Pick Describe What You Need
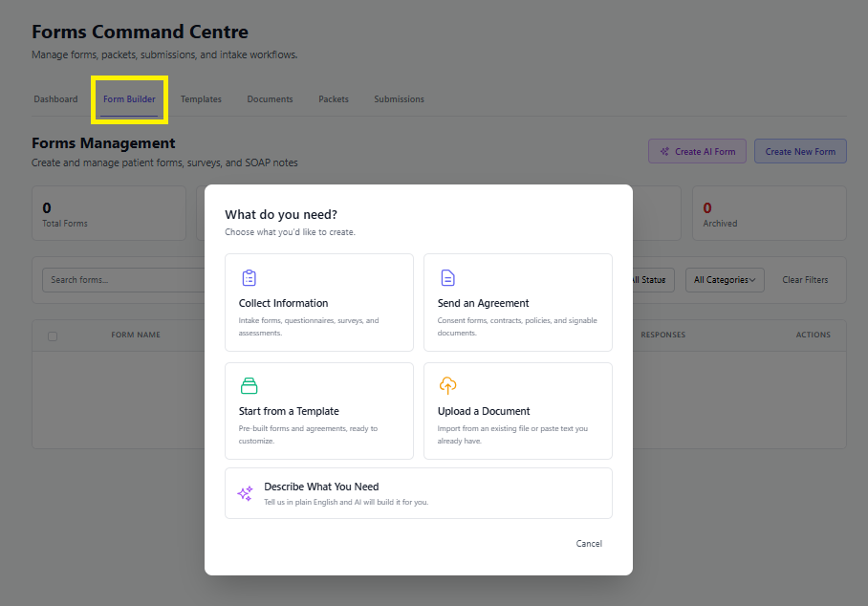868x606 pixels. 419,493
